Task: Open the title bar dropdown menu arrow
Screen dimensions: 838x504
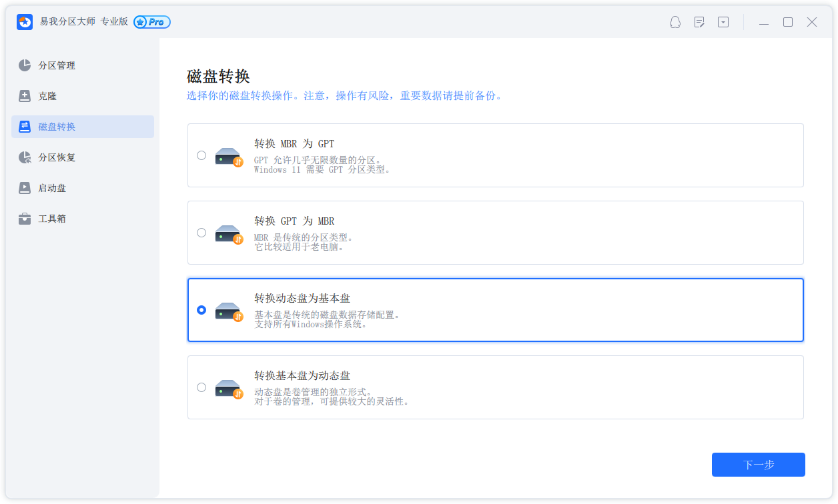Action: (x=723, y=22)
